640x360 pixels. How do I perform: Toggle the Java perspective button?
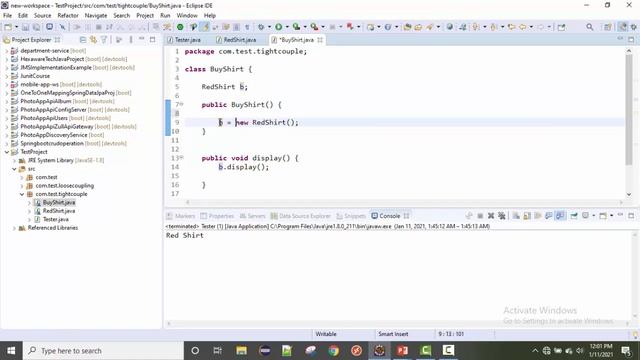[622, 27]
